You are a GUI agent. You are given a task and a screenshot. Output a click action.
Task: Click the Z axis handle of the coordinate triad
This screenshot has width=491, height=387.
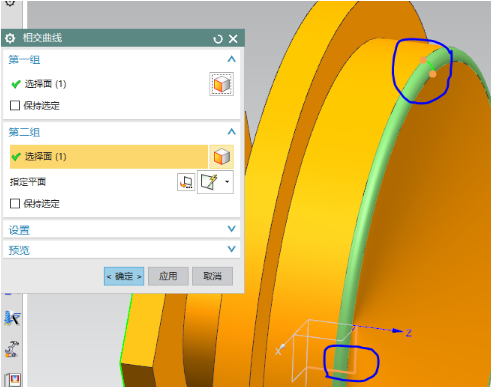[x=397, y=331]
